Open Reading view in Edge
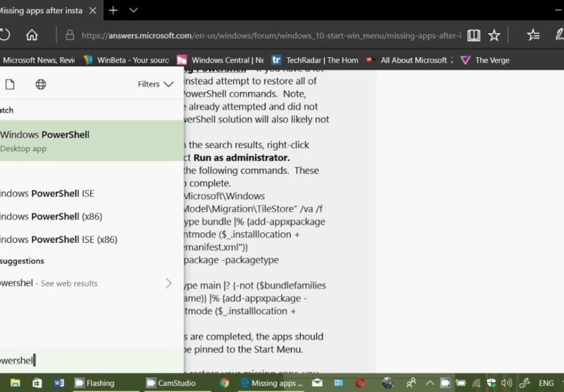This screenshot has width=564, height=392. (x=474, y=35)
